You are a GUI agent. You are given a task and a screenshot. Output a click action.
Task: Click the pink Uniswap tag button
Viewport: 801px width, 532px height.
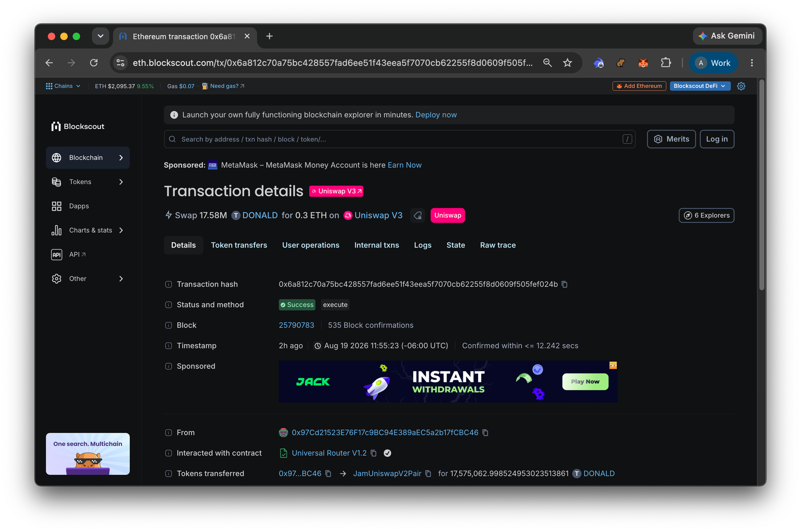(447, 215)
